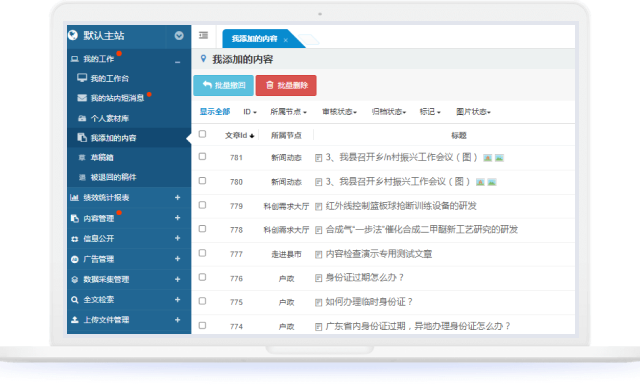Open 个人素材库 in sidebar
Screen dimensions: 640x386
coord(109,118)
